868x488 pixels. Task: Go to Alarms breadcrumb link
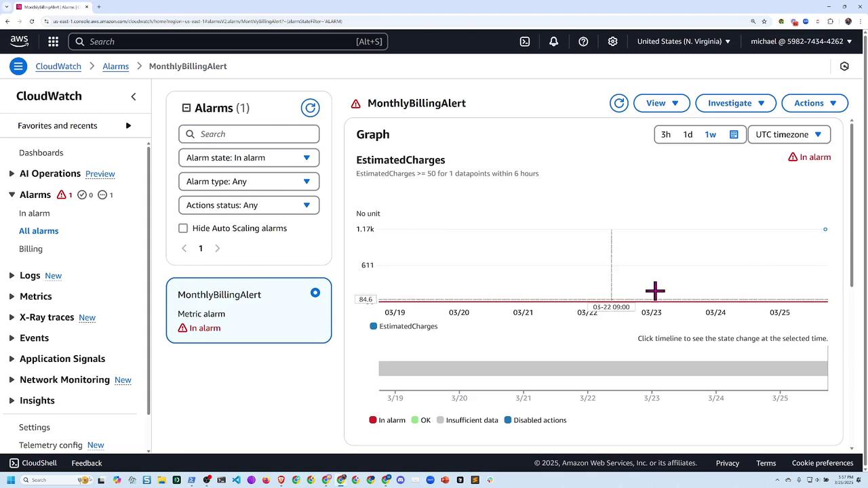(115, 66)
